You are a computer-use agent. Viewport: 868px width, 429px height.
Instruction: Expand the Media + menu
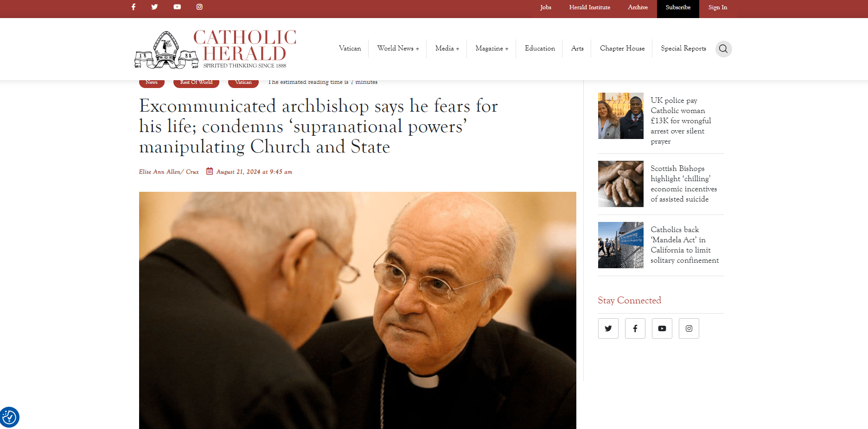[447, 48]
